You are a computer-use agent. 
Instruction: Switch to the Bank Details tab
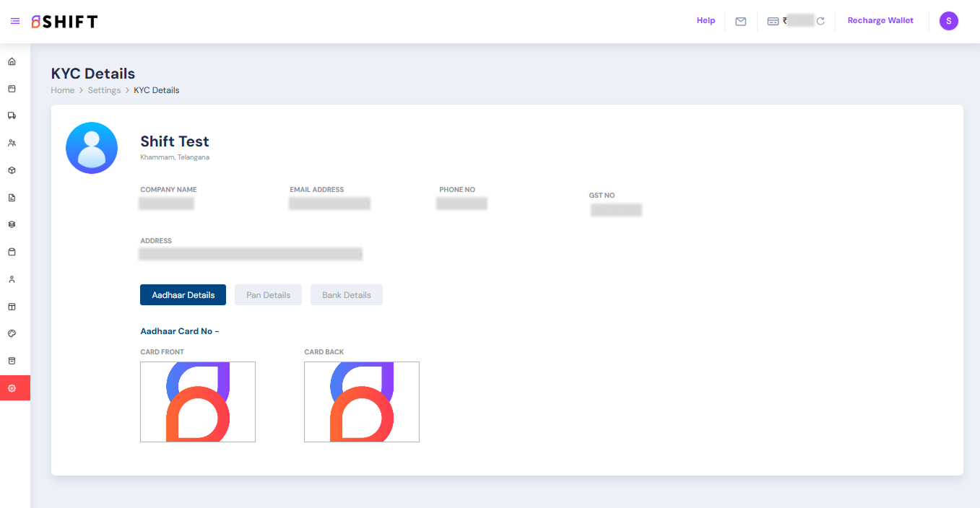pos(346,295)
